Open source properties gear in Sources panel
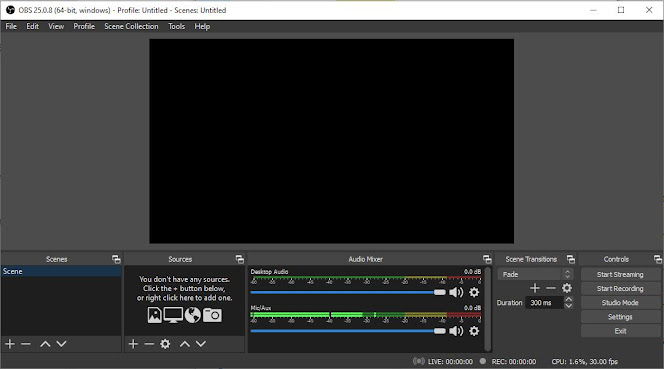664x369 pixels. click(165, 344)
